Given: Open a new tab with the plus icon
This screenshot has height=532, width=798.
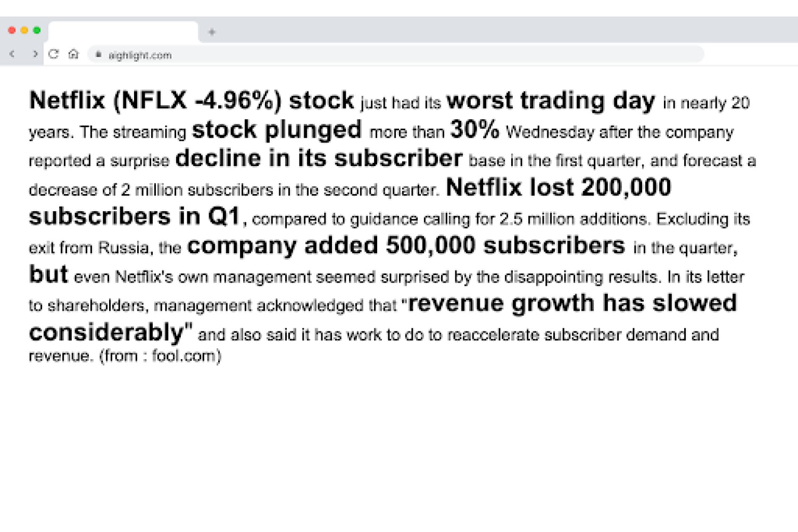Looking at the screenshot, I should pyautogui.click(x=212, y=32).
